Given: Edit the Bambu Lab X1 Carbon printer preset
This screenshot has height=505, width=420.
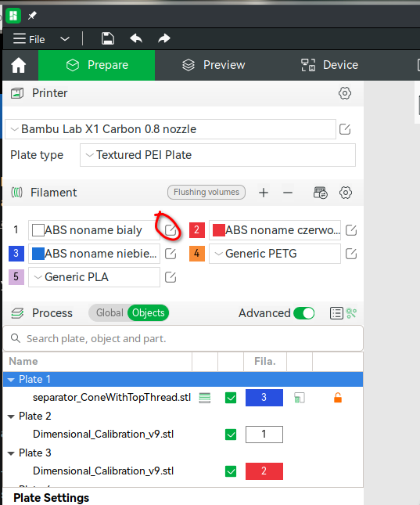Looking at the screenshot, I should tap(345, 129).
